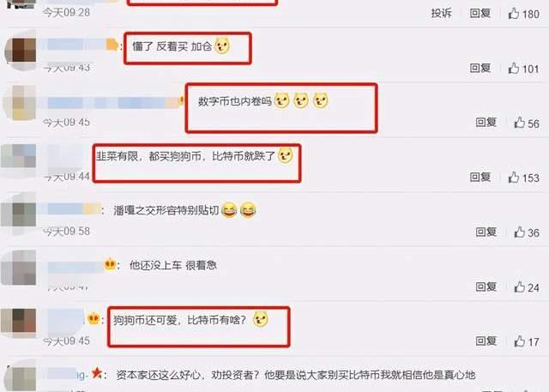The width and height of the screenshot is (549, 392).
Task: Like the comment with 180 likes
Action: click(x=523, y=14)
